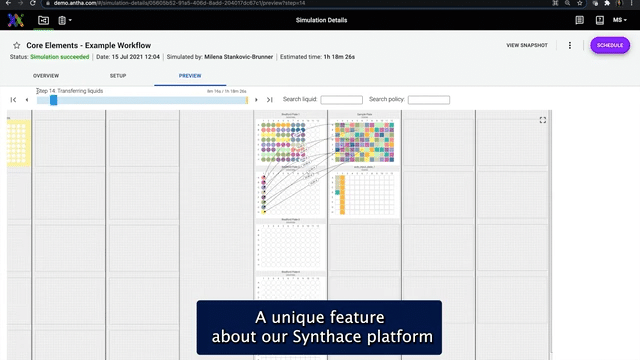Switch to the OVERVIEW tab
640x360 pixels.
[x=46, y=76]
